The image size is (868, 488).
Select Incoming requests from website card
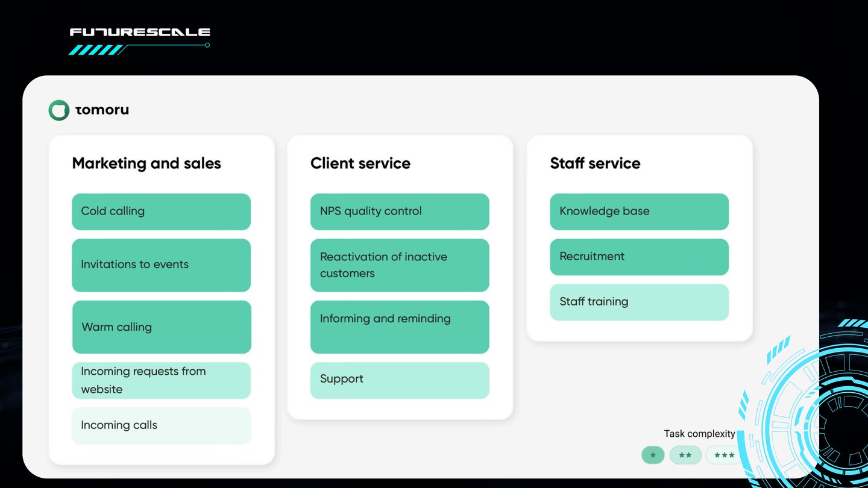tap(161, 380)
